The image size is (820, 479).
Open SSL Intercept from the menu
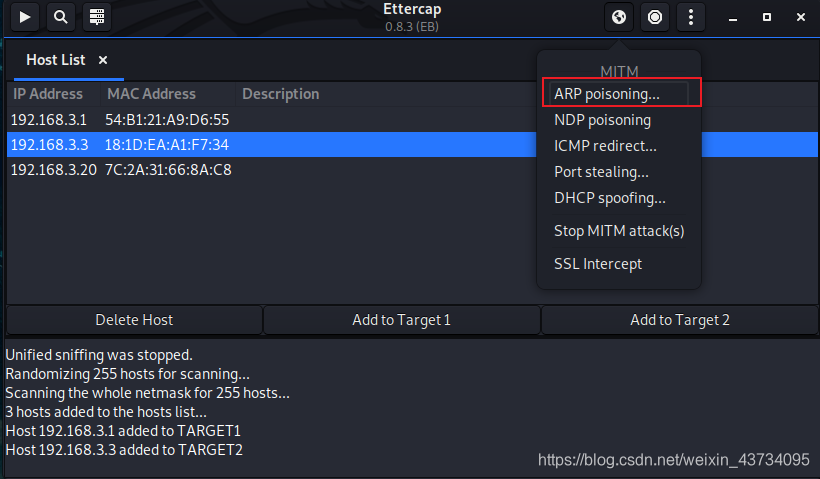coord(597,264)
